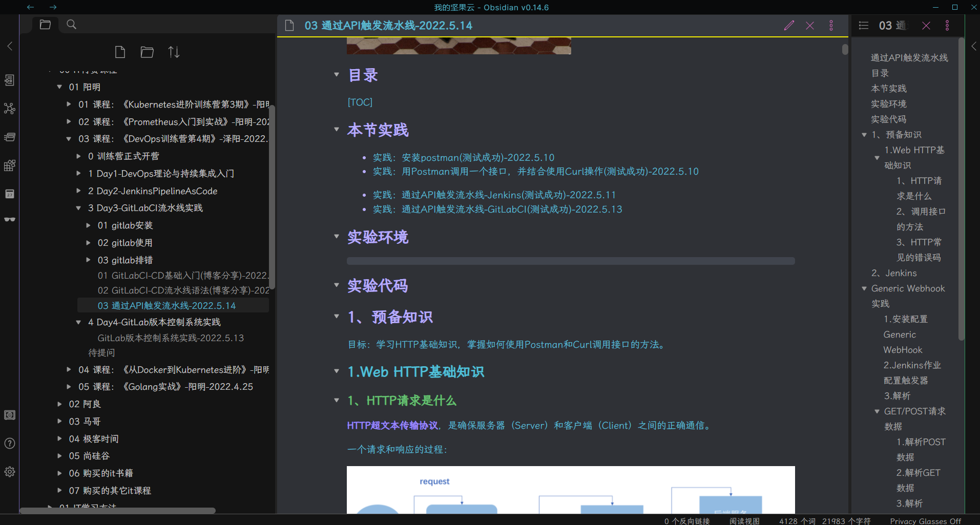Expand folder 02 课程 Prometheus入门到实战
Screen dimensions: 980x525
coord(69,121)
